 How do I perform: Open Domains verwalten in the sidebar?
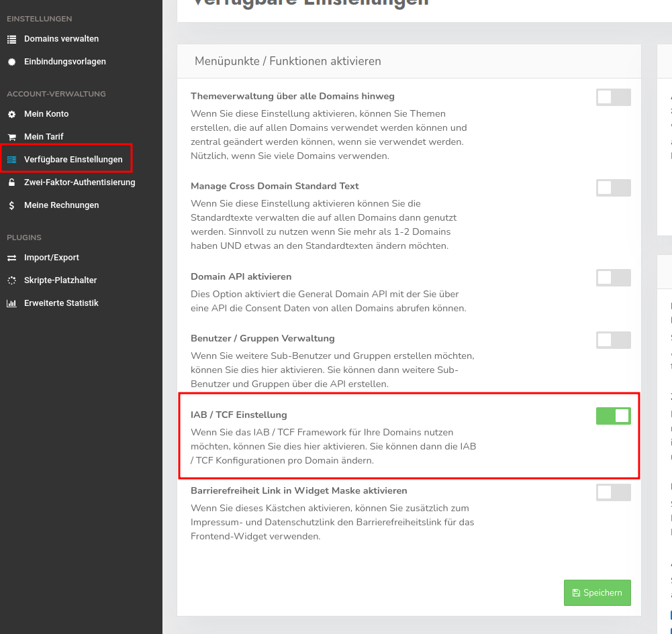coord(61,39)
